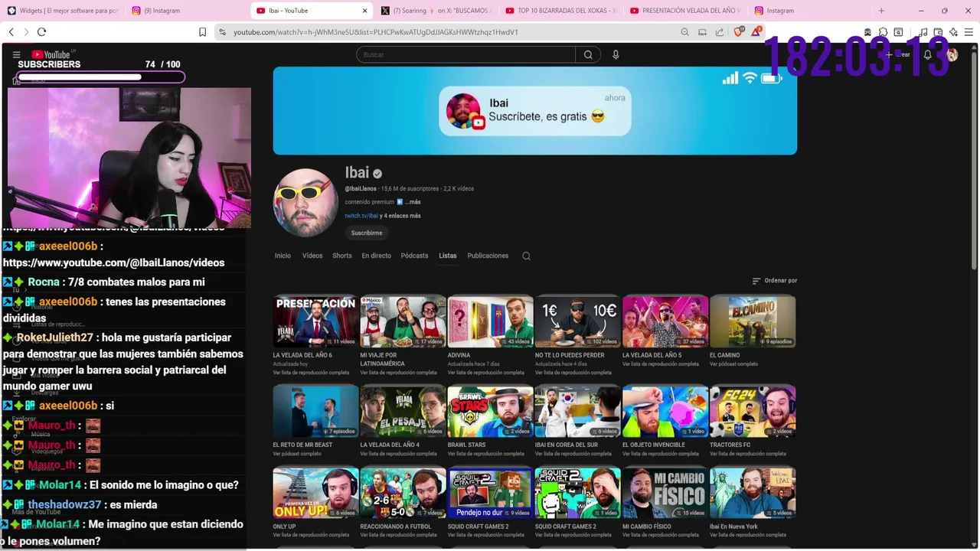Open IBAI EN COREA DEL SUR thumbnail
Image resolution: width=980 pixels, height=551 pixels.
pos(577,411)
